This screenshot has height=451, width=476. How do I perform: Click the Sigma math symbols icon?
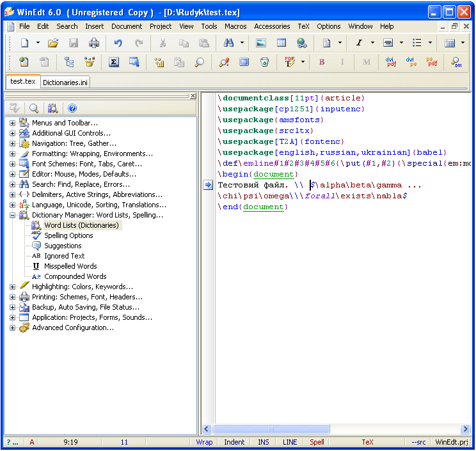(x=114, y=62)
